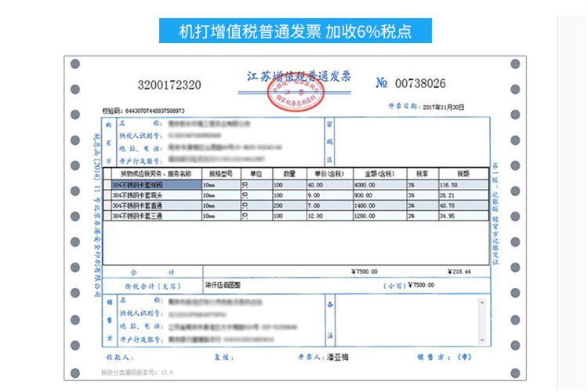
Task: Select the 304不锈钢卡套球阀 name cell
Action: 157,184
